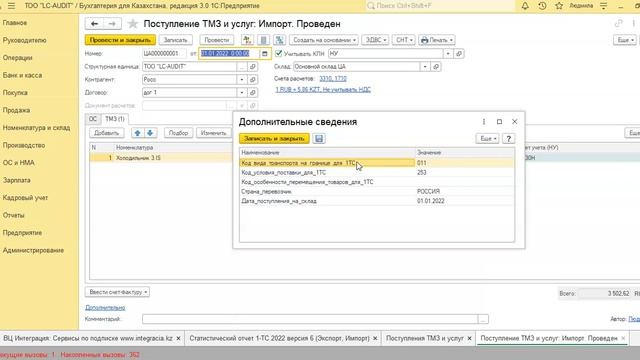Open the Склад record icon
Image resolution: width=640 pixels, height=360 pixels.
(436, 67)
